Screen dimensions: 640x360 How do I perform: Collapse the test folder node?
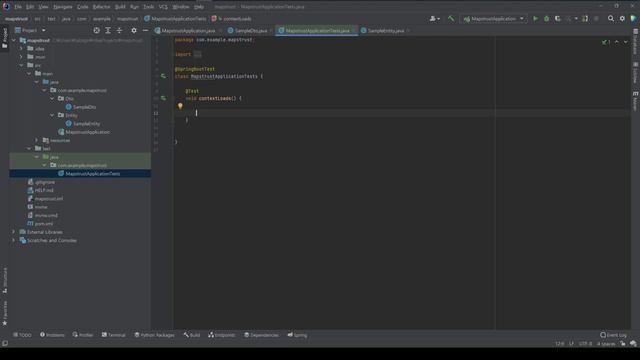point(29,149)
